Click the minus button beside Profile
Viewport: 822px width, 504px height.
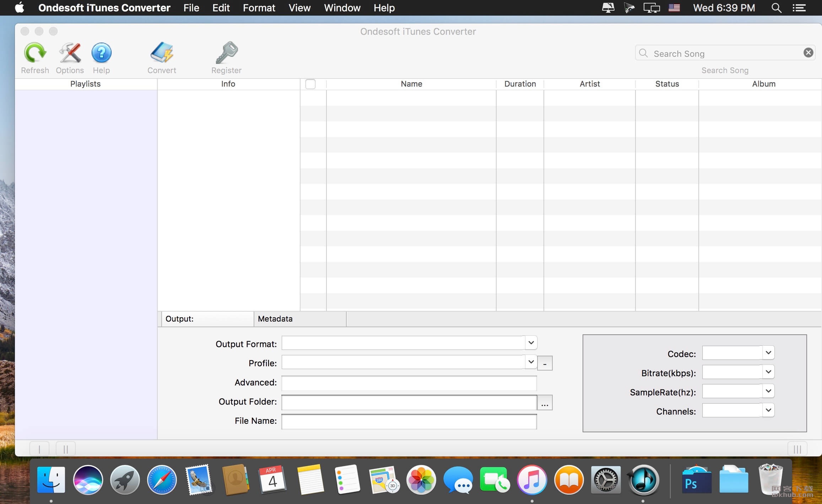(x=545, y=363)
